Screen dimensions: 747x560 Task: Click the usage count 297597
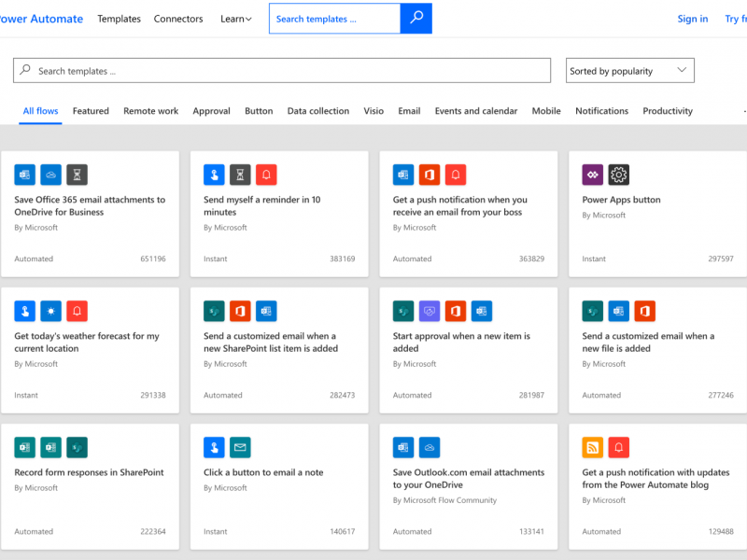point(721,259)
